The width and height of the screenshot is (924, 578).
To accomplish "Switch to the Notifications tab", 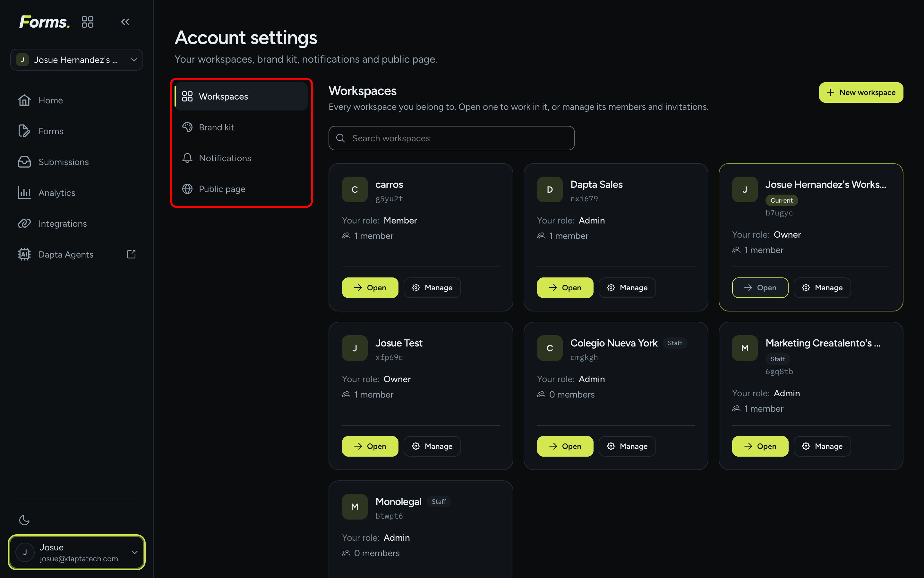I will click(x=241, y=158).
